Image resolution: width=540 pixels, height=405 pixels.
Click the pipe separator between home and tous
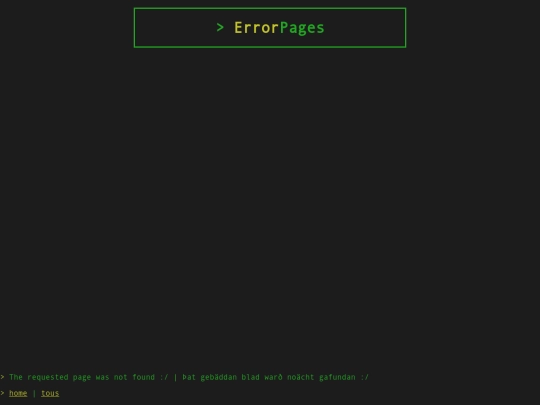coord(34,393)
